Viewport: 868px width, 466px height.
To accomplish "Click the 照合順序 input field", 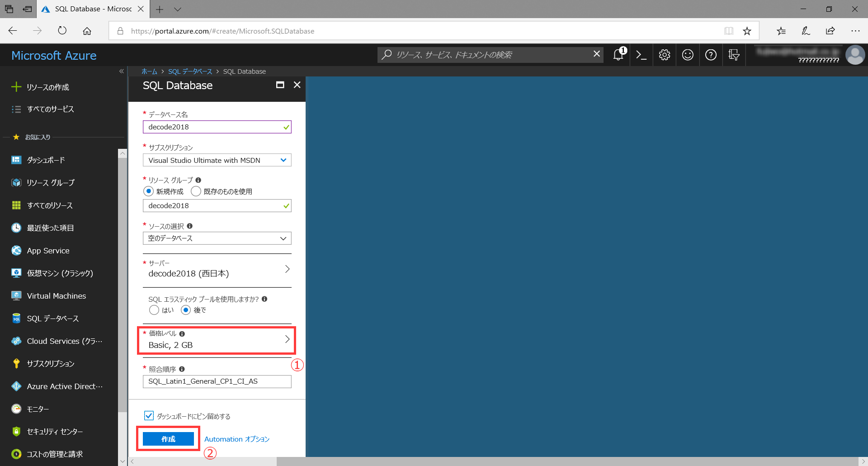I will click(217, 381).
